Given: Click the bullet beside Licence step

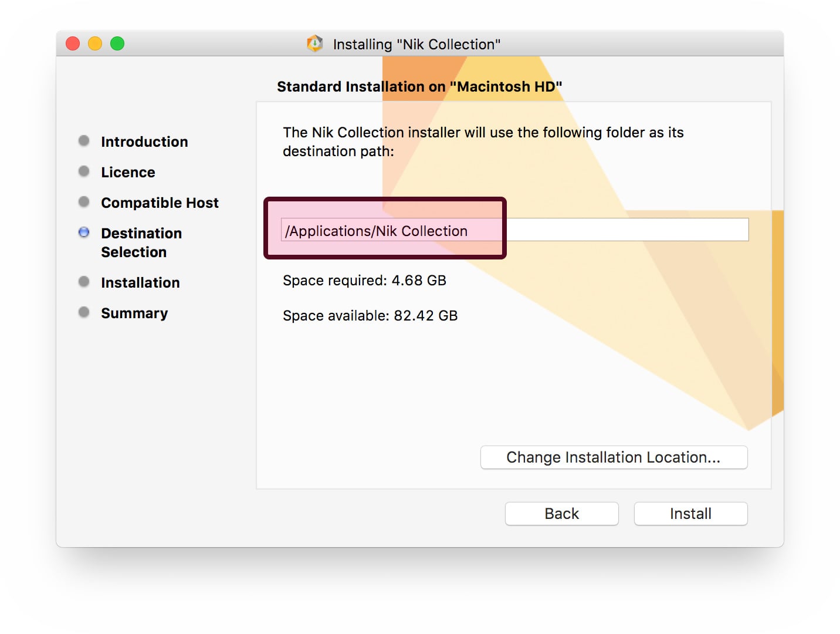Looking at the screenshot, I should [x=84, y=171].
